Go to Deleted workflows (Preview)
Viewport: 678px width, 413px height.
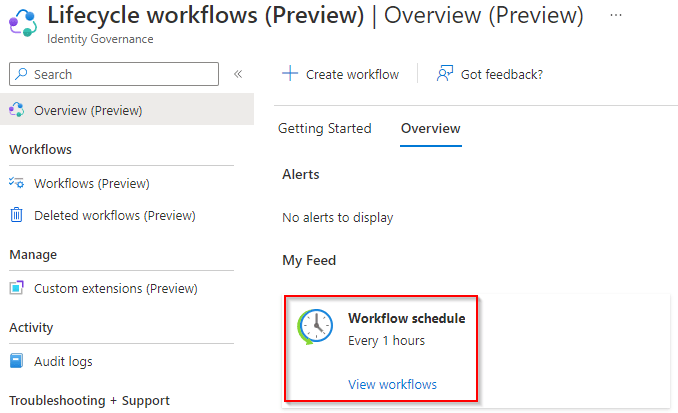pyautogui.click(x=114, y=215)
